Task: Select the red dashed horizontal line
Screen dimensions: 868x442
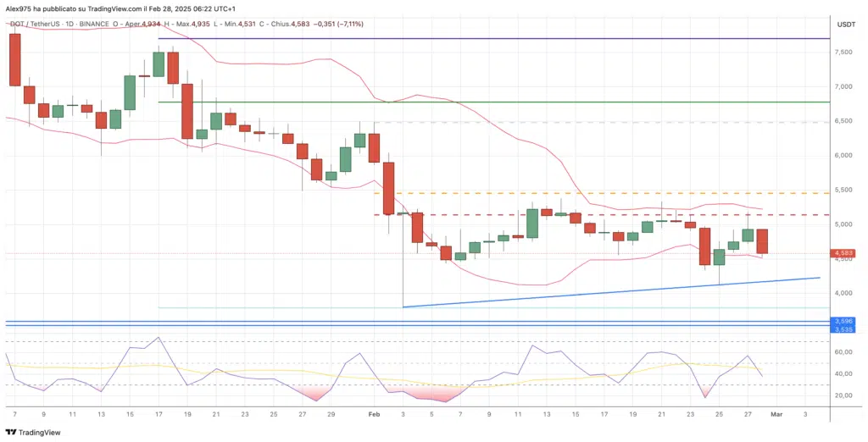Action: (593, 214)
